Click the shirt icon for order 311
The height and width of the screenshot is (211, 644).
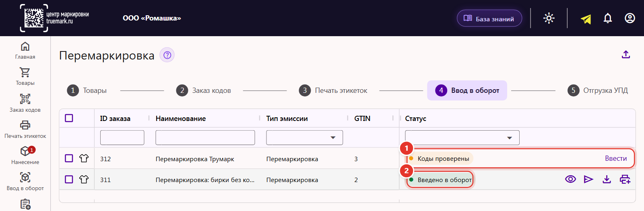[x=84, y=179]
